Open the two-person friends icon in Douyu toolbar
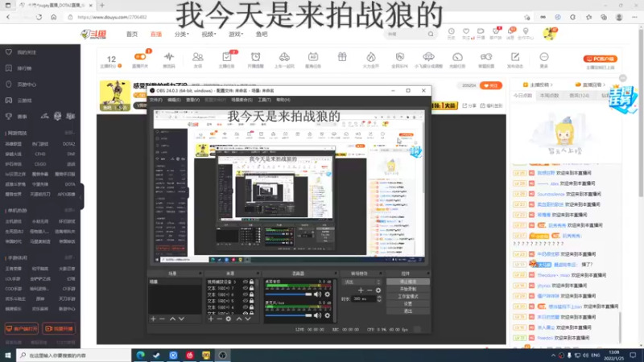Screen dimensions: 644x362 (x=197, y=57)
